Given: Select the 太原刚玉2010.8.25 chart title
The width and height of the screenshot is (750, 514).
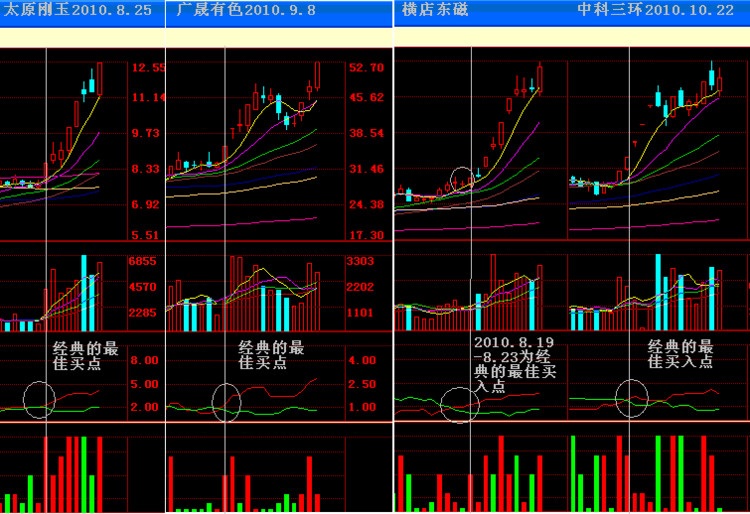Looking at the screenshot, I should coord(77,10).
